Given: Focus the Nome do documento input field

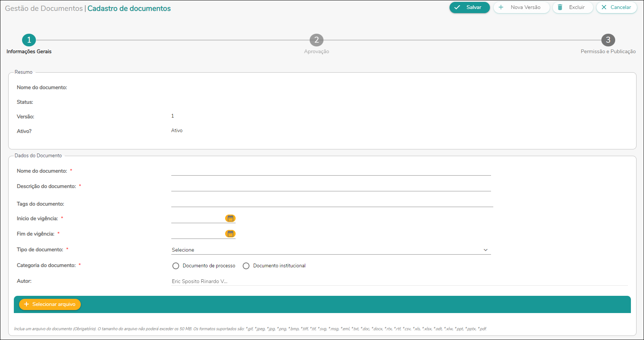Looking at the screenshot, I should 331,171.
